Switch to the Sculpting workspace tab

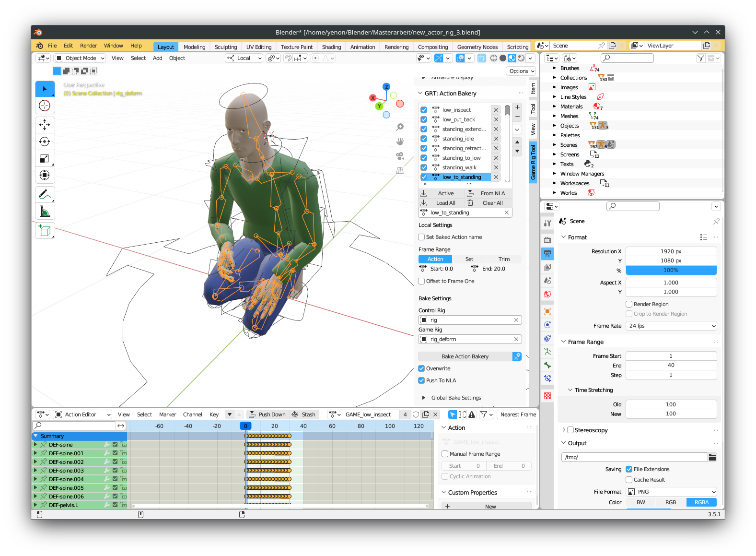(225, 47)
